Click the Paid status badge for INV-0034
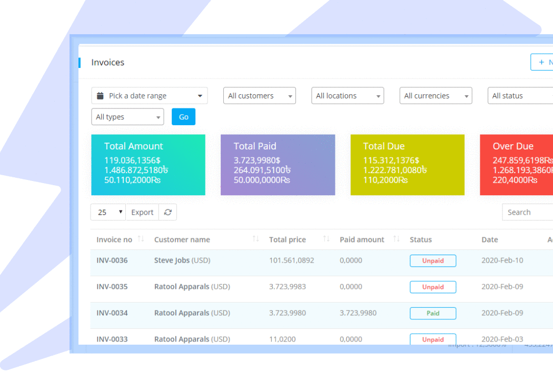The width and height of the screenshot is (553, 392). click(433, 313)
